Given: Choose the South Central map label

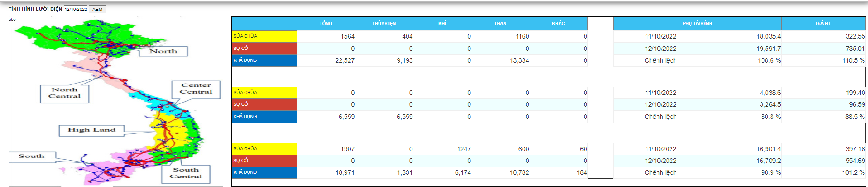Looking at the screenshot, I should pos(186,174).
